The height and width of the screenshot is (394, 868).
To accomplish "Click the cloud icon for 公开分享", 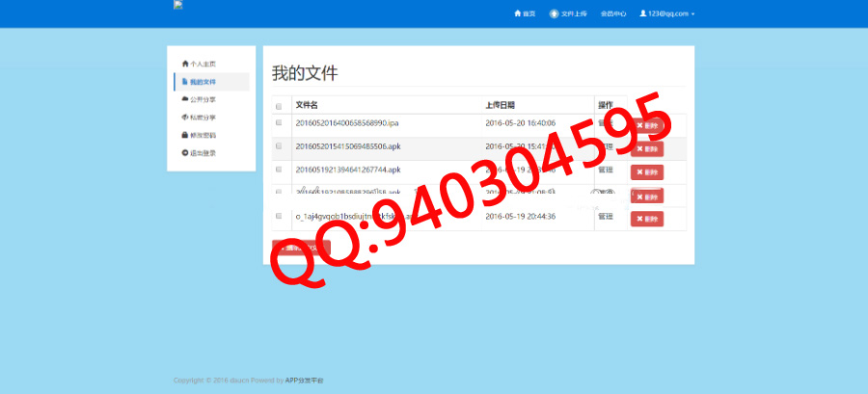I will tap(185, 99).
